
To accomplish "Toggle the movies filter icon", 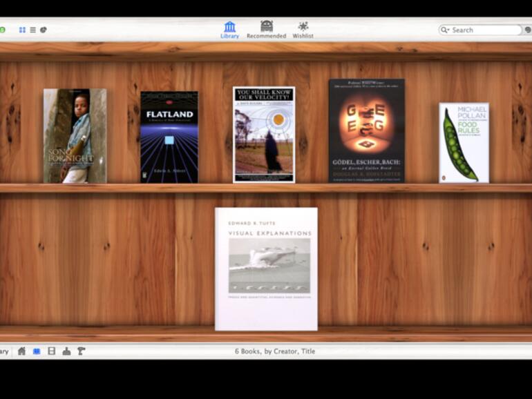I will click(51, 351).
